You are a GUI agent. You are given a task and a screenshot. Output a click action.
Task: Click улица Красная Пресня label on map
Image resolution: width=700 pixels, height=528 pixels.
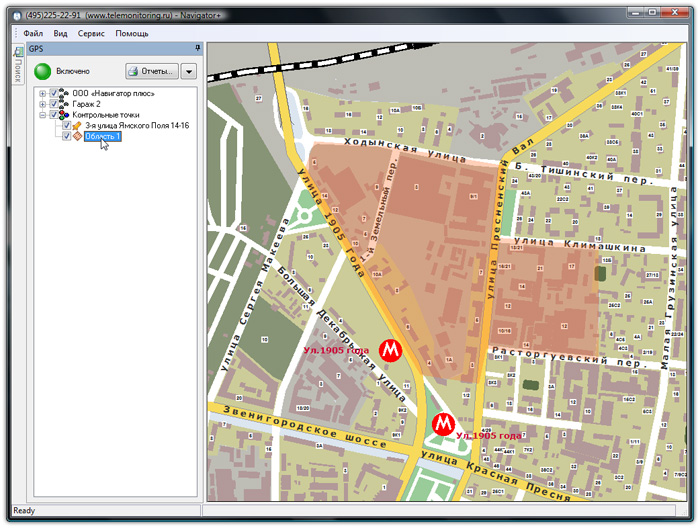[496, 476]
